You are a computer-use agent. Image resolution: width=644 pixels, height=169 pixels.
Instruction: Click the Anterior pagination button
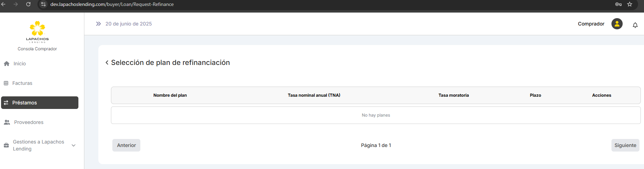[126, 145]
